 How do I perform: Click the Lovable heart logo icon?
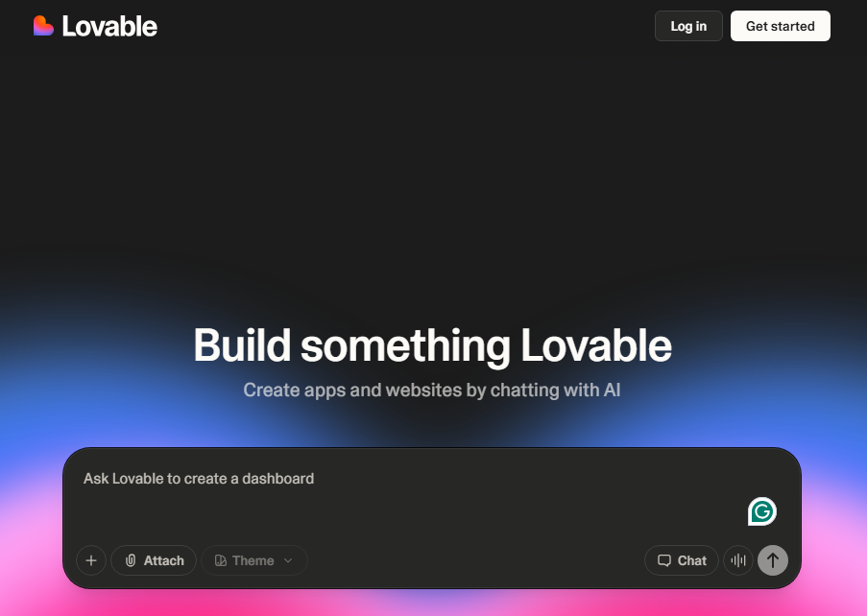[x=43, y=26]
